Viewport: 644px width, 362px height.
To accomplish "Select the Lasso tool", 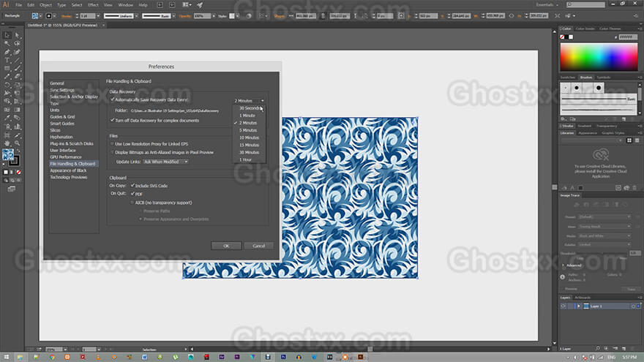I will pyautogui.click(x=18, y=43).
